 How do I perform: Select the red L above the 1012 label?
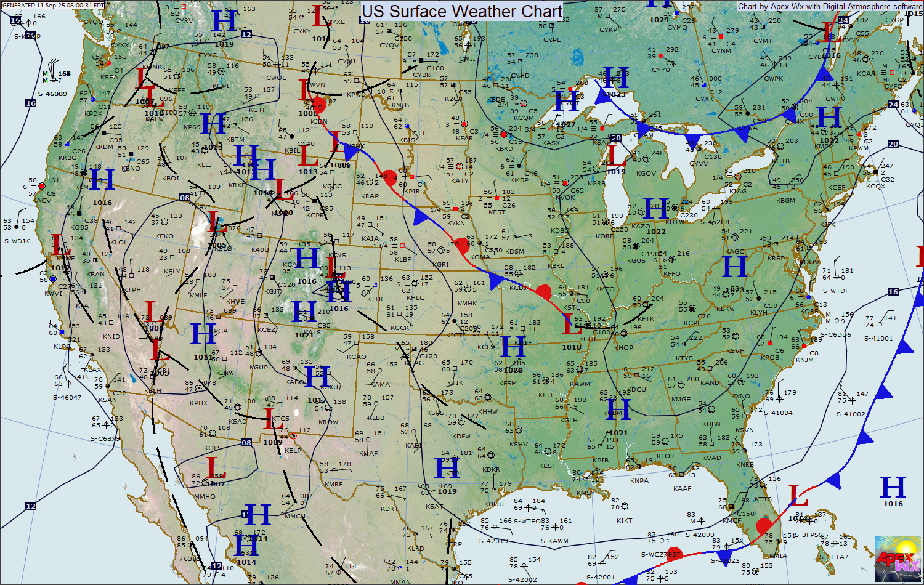pos(60,246)
